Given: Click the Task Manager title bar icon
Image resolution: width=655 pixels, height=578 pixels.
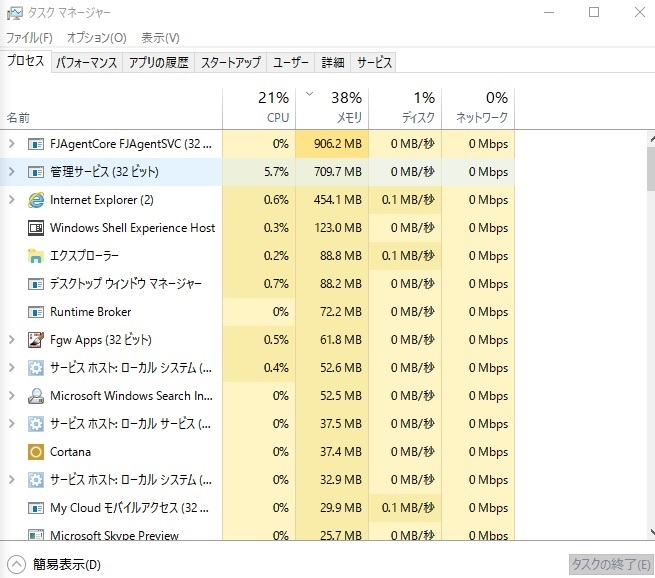Looking at the screenshot, I should [15, 13].
